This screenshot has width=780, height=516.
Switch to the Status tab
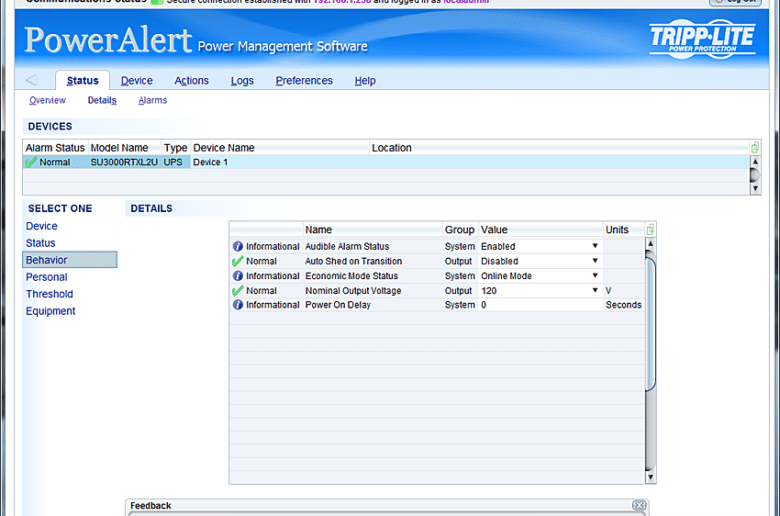coord(83,80)
